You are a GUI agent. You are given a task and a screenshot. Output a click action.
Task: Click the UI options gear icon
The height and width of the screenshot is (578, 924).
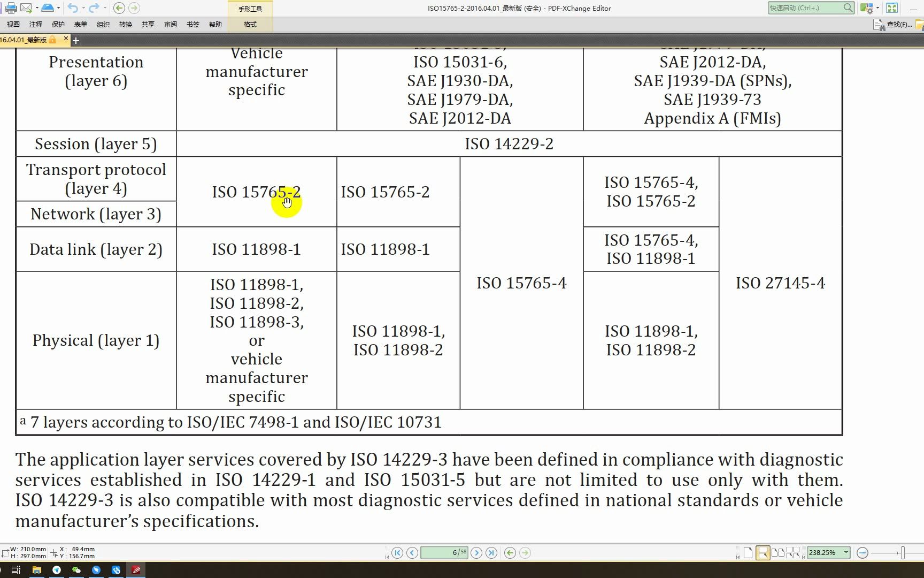(867, 8)
